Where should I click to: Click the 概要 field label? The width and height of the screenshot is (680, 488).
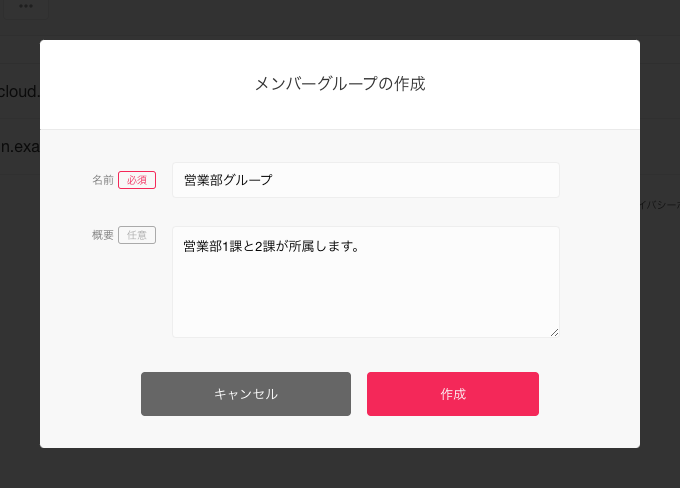pos(103,235)
